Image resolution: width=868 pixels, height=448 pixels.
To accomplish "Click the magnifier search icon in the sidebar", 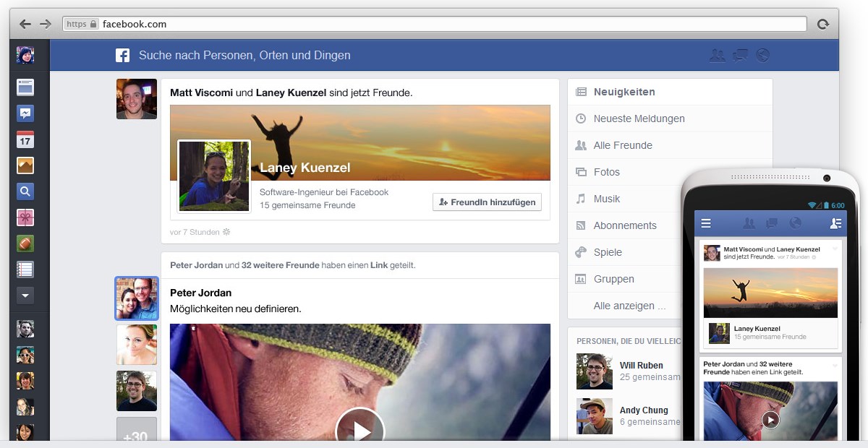I will tap(25, 191).
